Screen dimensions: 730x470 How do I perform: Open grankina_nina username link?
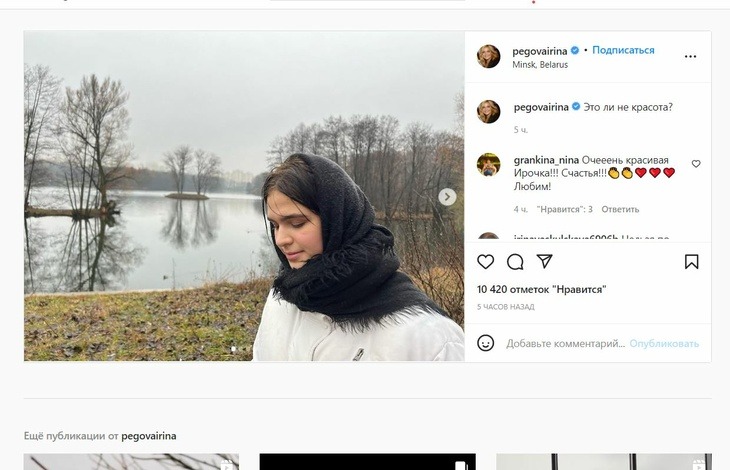click(546, 159)
